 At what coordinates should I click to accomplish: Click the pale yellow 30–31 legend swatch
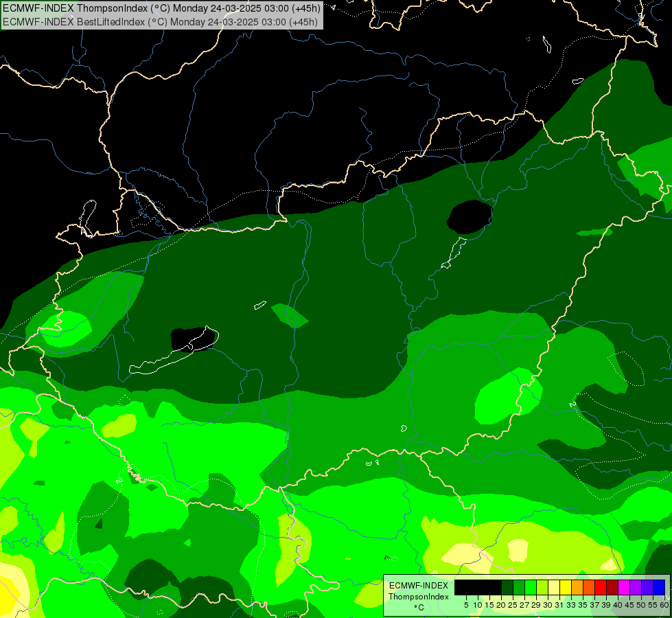tap(554, 587)
